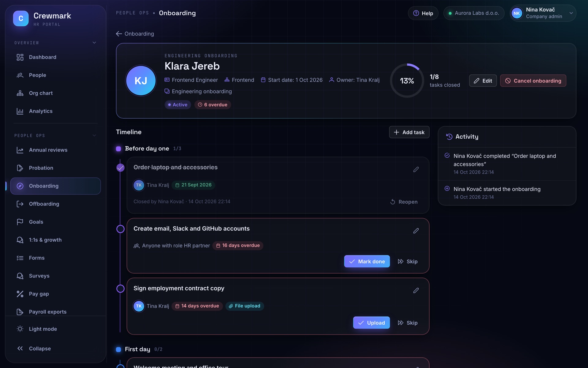Click the Offboarding exit icon
The image size is (588, 368).
tap(20, 204)
